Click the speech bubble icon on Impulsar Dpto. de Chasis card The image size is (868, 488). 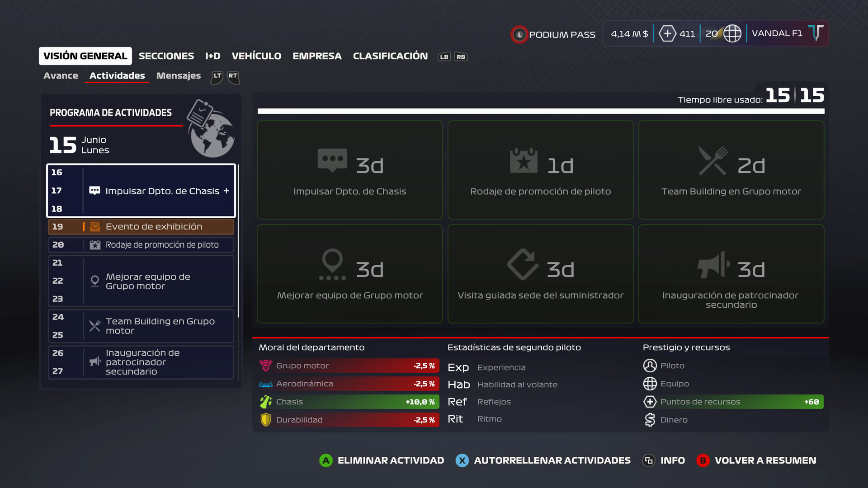pyautogui.click(x=332, y=160)
